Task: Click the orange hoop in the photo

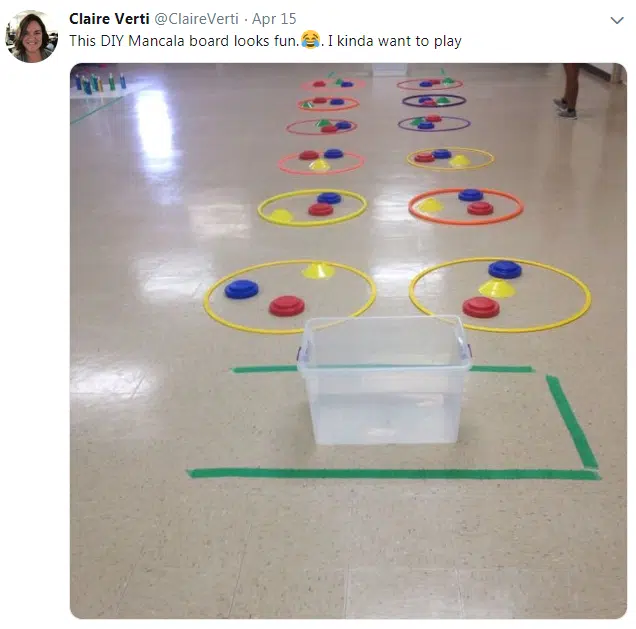Action: (466, 206)
